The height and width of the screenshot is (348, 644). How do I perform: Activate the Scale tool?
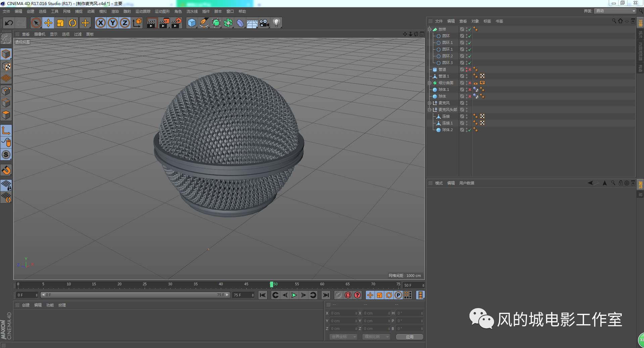pyautogui.click(x=60, y=23)
